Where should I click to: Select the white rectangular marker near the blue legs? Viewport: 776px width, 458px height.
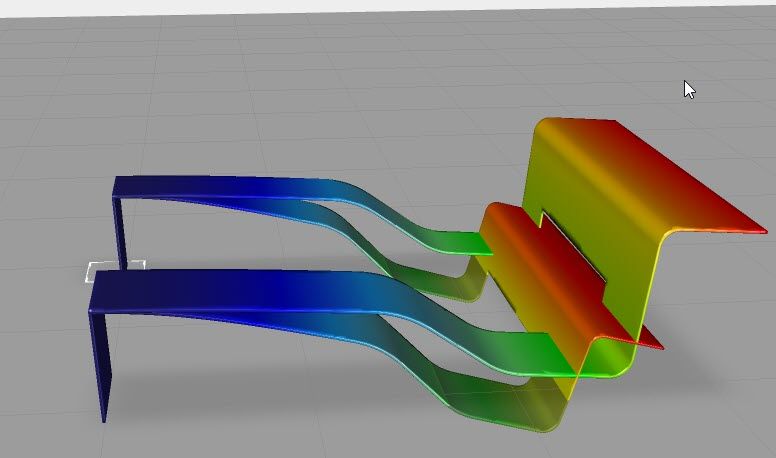pyautogui.click(x=116, y=271)
